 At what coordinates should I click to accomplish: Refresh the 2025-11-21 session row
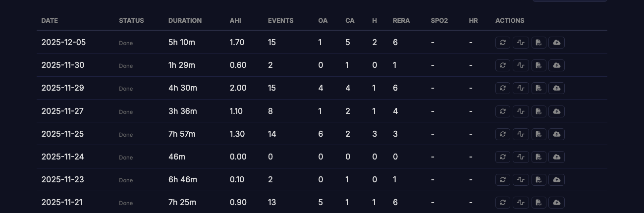pos(503,203)
